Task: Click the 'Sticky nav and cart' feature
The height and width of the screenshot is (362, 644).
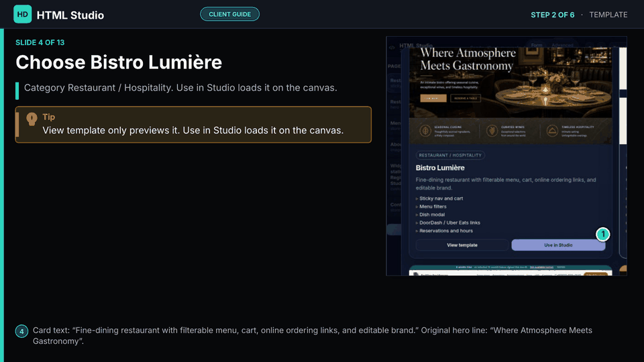Action: pos(441,198)
